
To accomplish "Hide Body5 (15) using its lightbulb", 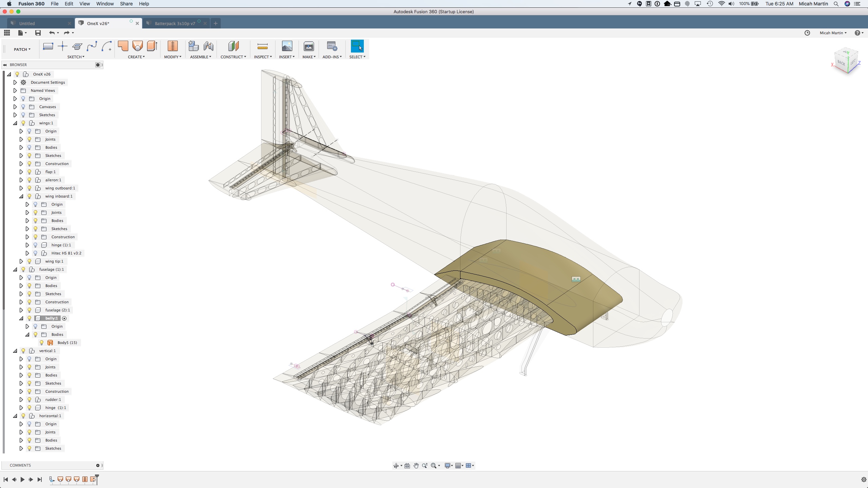I will (x=42, y=343).
